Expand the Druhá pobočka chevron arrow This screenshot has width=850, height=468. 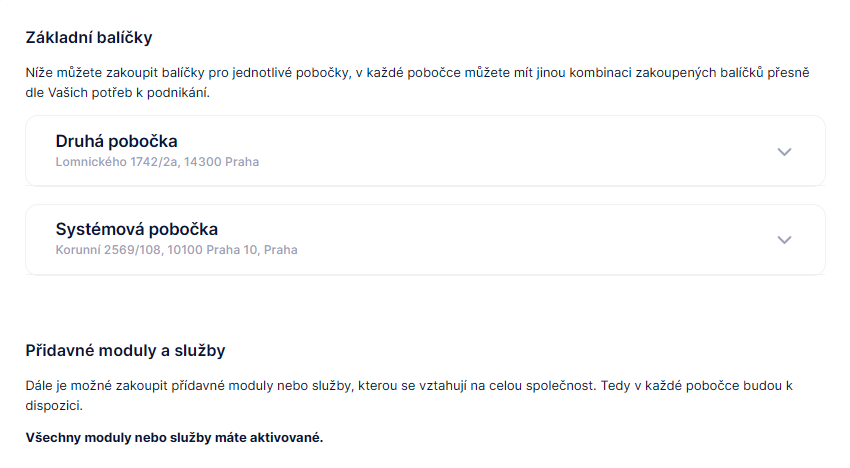point(784,151)
